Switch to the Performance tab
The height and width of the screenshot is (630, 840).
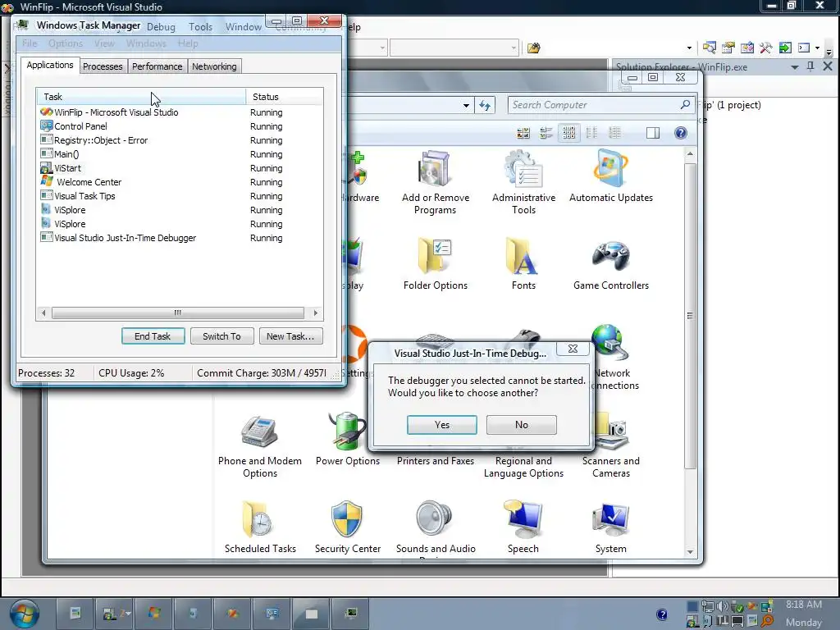point(157,66)
